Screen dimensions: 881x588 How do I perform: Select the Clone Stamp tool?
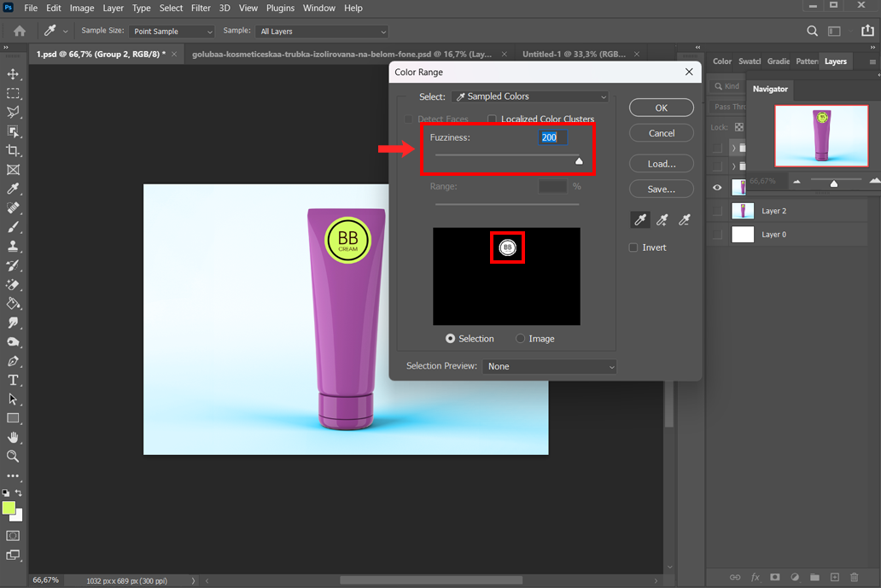[13, 246]
